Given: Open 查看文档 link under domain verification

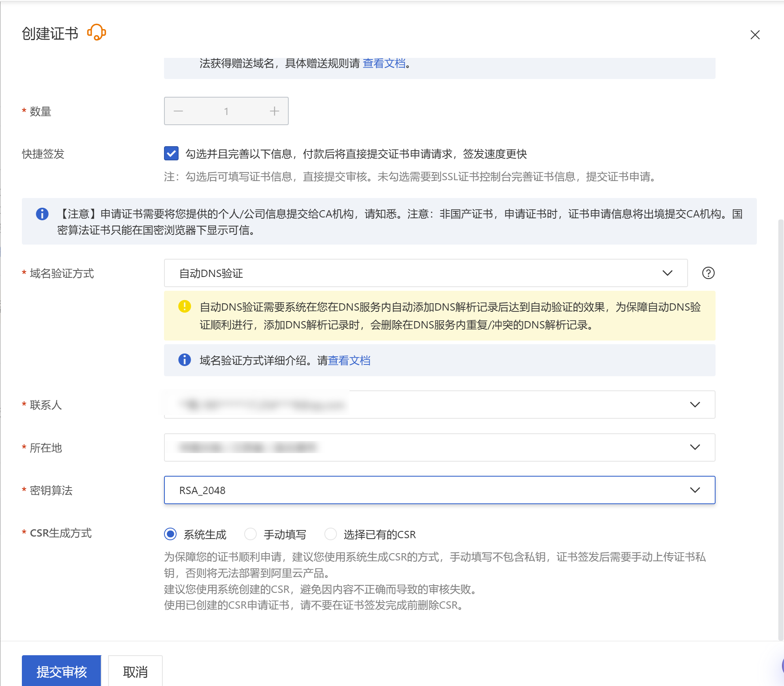Looking at the screenshot, I should (349, 360).
